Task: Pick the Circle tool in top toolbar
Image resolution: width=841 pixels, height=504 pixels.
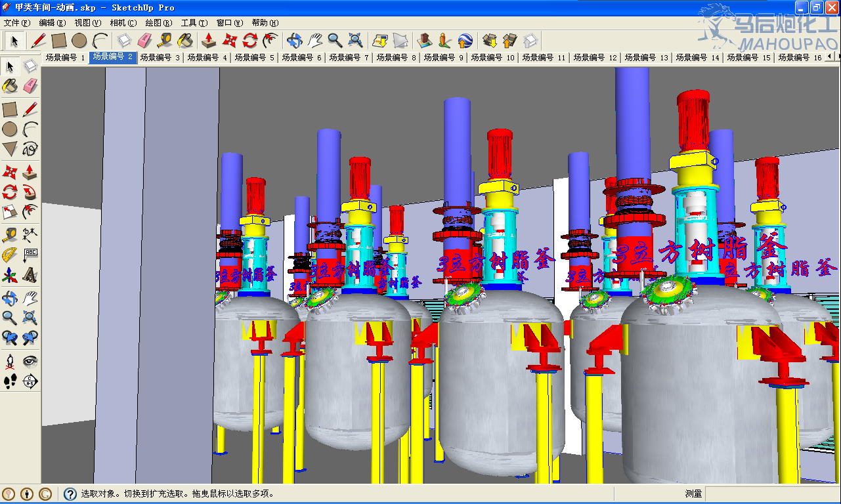Action: click(79, 41)
